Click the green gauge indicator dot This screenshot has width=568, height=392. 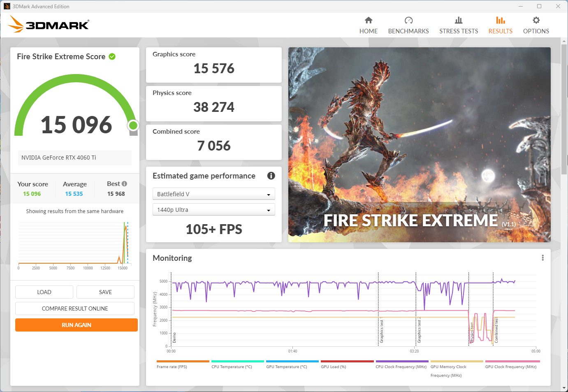click(x=133, y=125)
